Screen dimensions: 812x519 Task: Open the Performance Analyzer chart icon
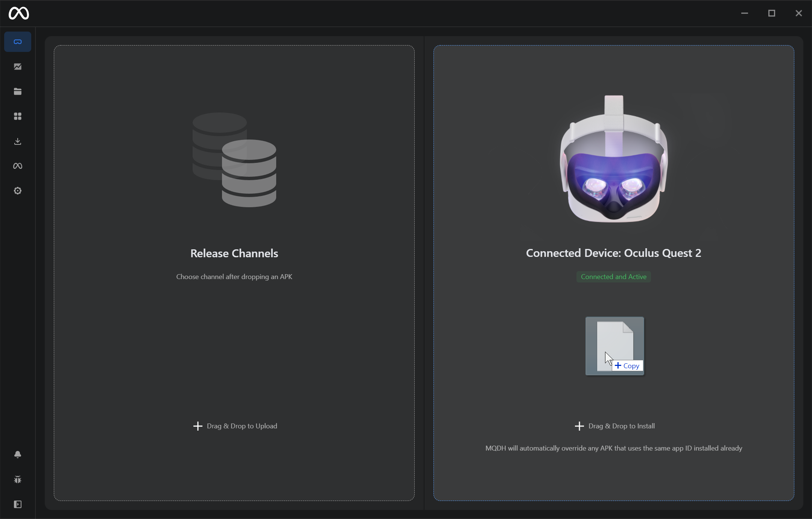tap(18, 67)
